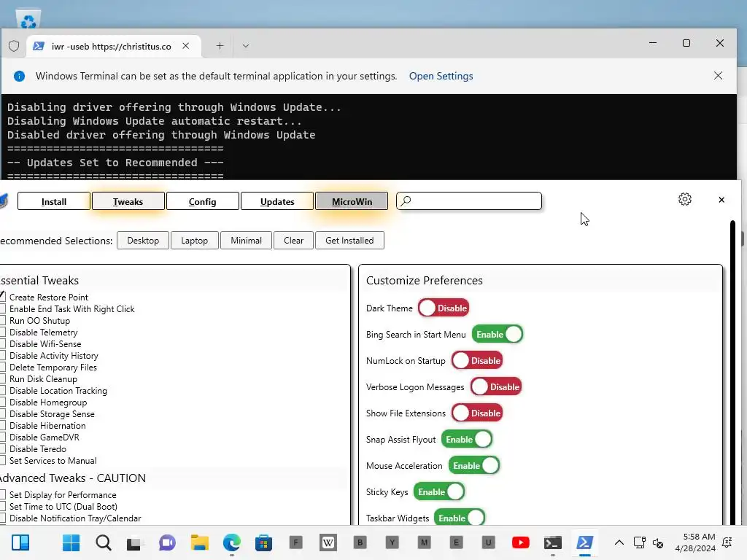Toggle Snap Assist Flyout switch
Viewport: 747px width, 560px height.
point(467,439)
